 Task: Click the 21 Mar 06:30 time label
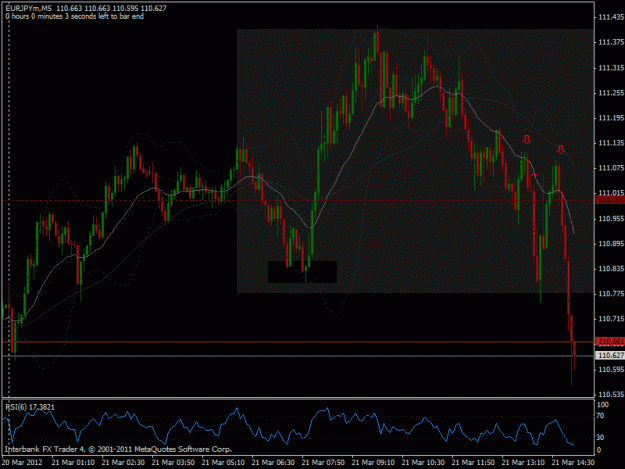(273, 463)
